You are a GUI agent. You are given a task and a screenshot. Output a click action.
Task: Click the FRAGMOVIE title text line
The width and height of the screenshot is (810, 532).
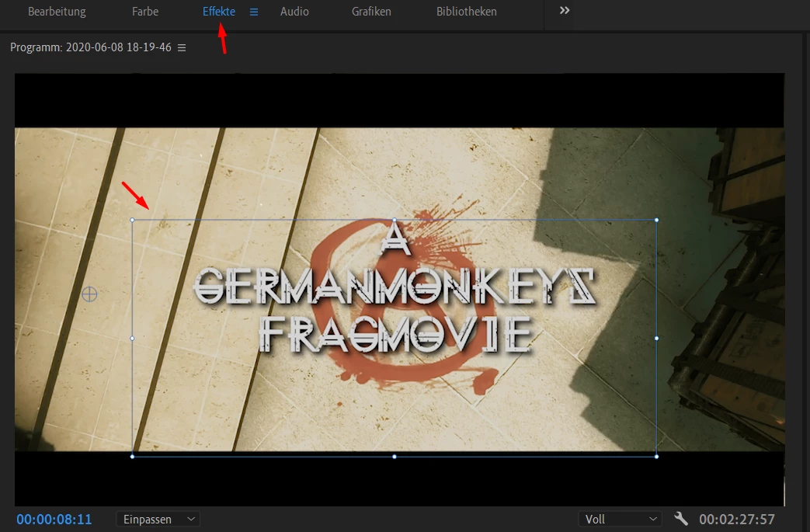395,335
